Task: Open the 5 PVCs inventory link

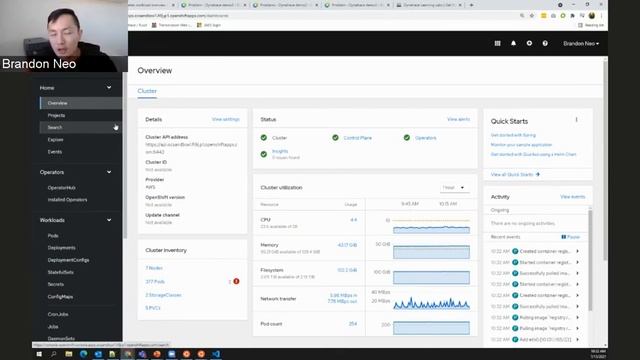Action: (153, 308)
